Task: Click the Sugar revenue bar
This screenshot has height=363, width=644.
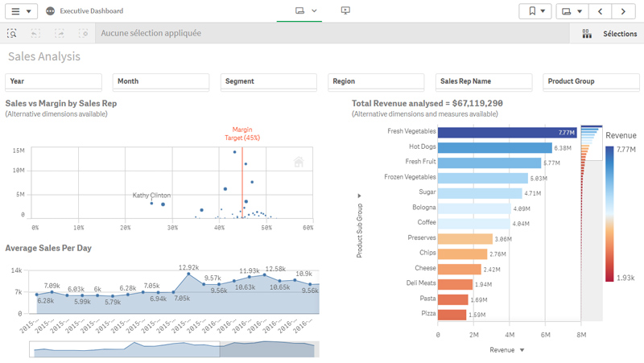Action: [480, 193]
